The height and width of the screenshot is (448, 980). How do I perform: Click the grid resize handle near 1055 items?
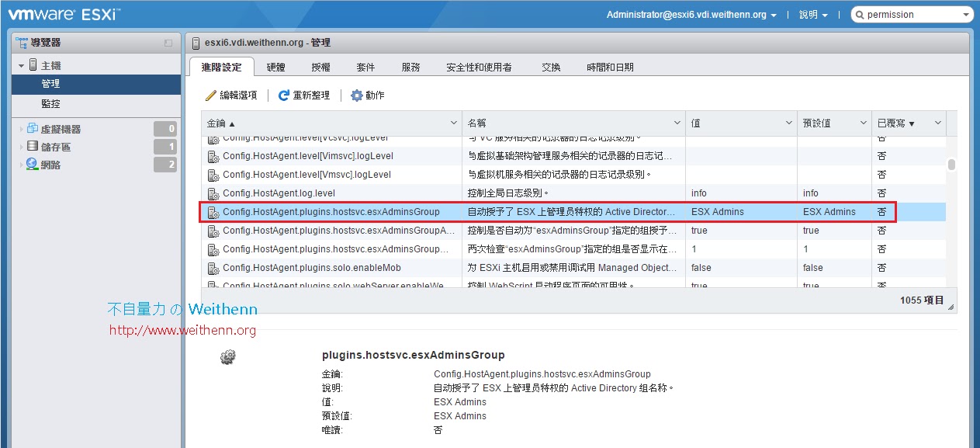(951, 307)
